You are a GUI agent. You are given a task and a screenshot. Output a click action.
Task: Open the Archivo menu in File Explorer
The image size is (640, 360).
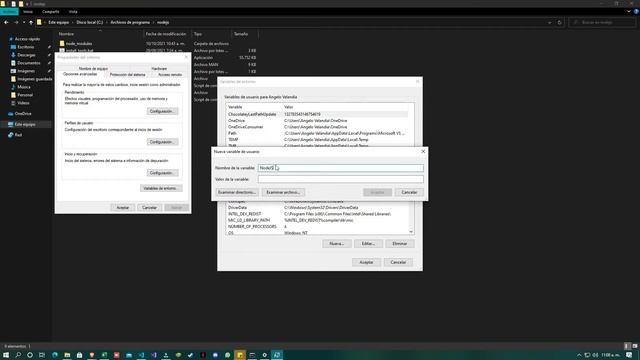(9, 12)
